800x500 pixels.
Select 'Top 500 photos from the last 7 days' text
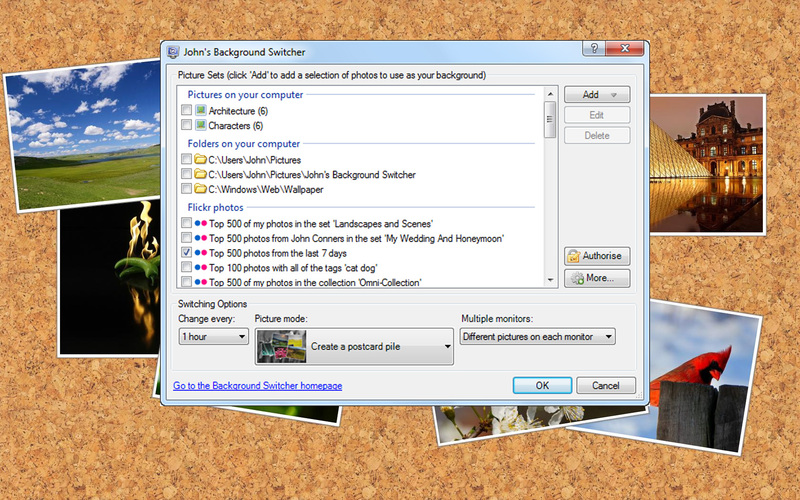(278, 253)
